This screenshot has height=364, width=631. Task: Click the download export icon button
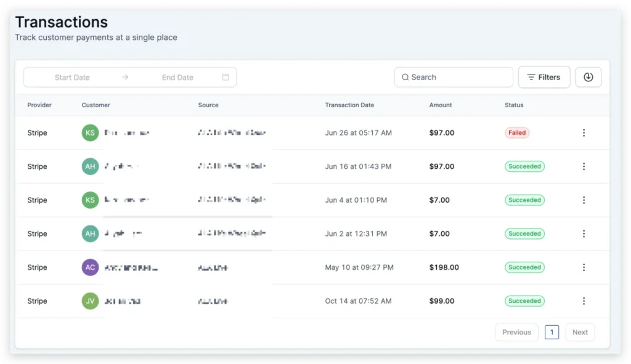(x=588, y=77)
